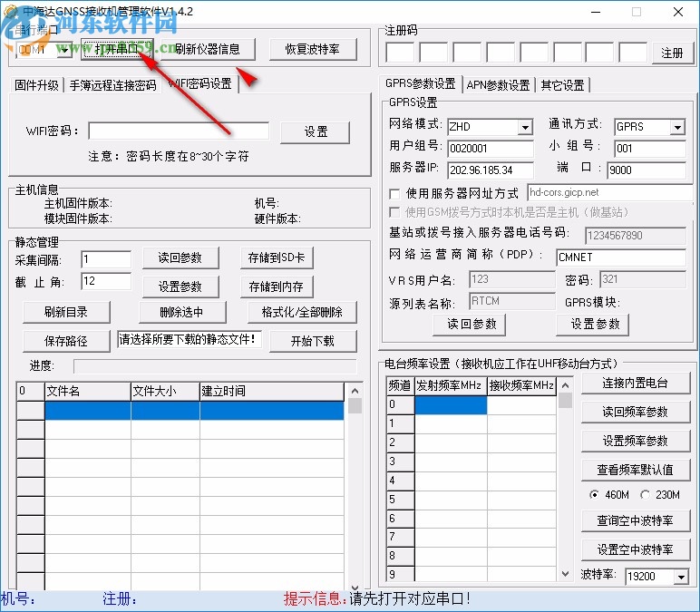The width and height of the screenshot is (700, 612).
Task: Click the WIFI password 设置 button
Action: tap(316, 132)
